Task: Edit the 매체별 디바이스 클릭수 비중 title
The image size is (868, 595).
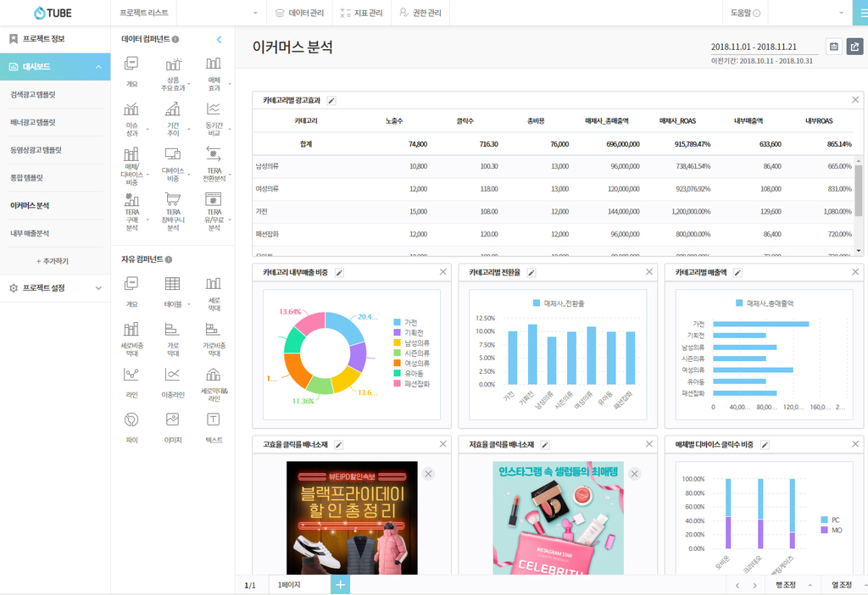Action: pyautogui.click(x=765, y=445)
